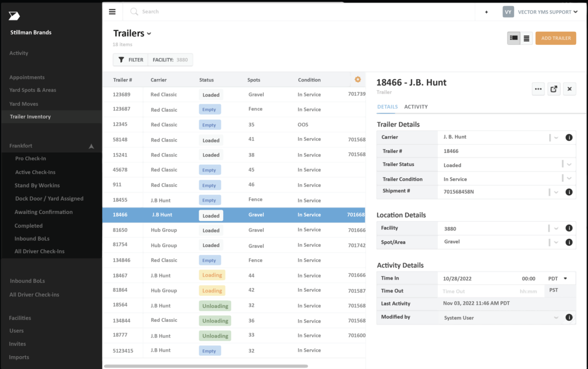Click the horizontal table scrollbar
This screenshot has height=369, width=588.
[206, 366]
